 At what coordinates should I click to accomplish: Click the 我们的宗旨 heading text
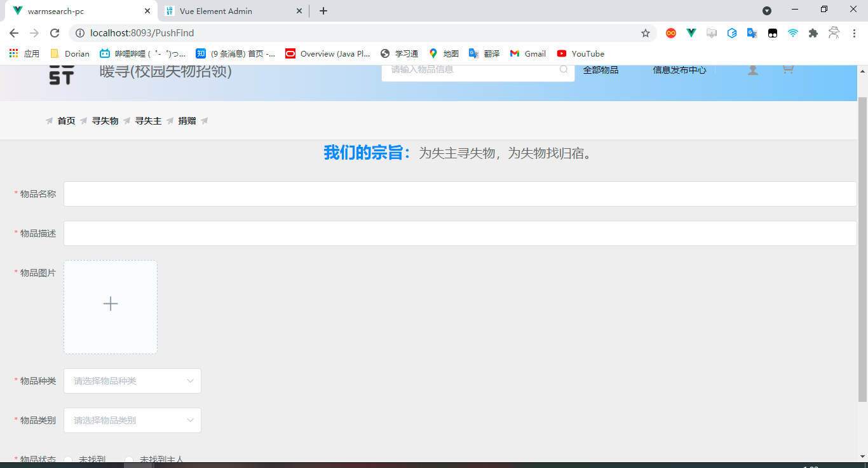tap(367, 153)
